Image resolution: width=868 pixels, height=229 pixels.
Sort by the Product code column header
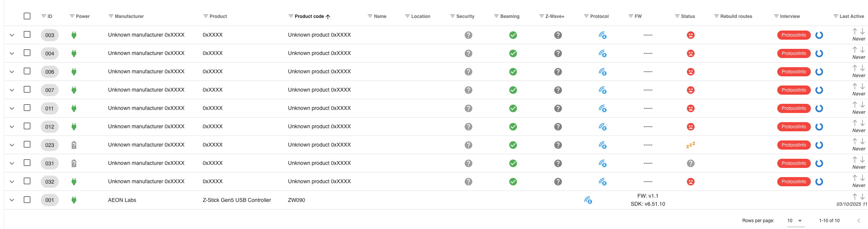click(309, 16)
